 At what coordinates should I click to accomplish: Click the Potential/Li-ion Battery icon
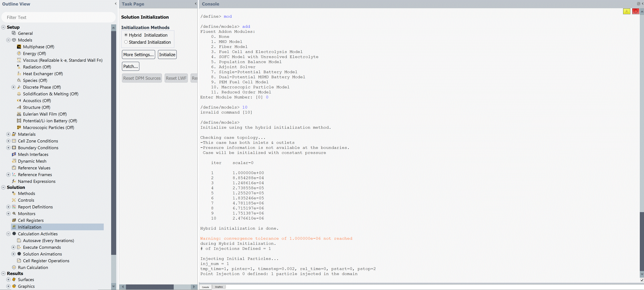tap(19, 121)
